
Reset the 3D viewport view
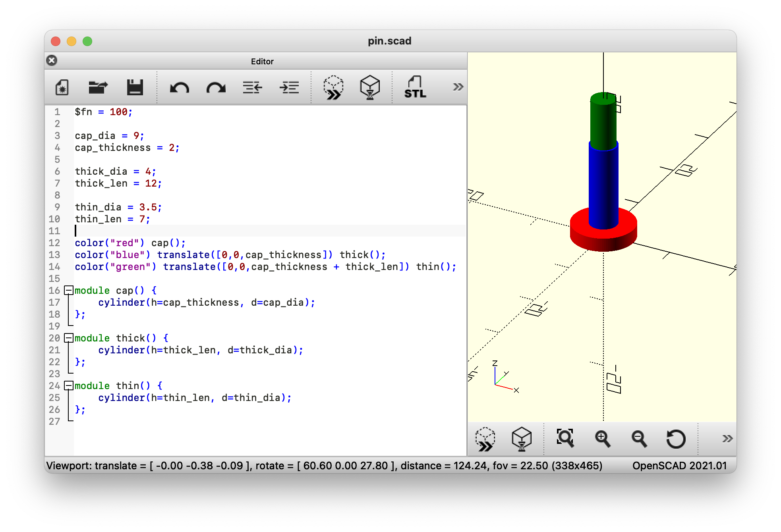(x=675, y=439)
